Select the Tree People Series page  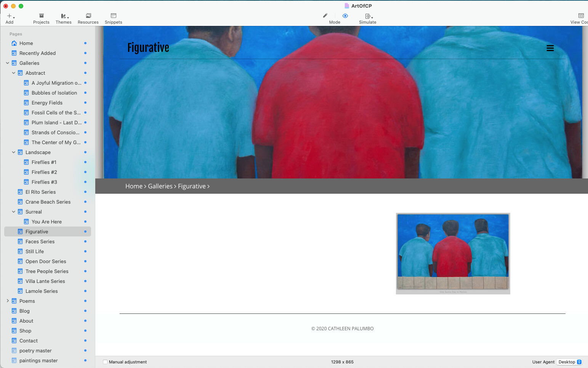point(47,271)
